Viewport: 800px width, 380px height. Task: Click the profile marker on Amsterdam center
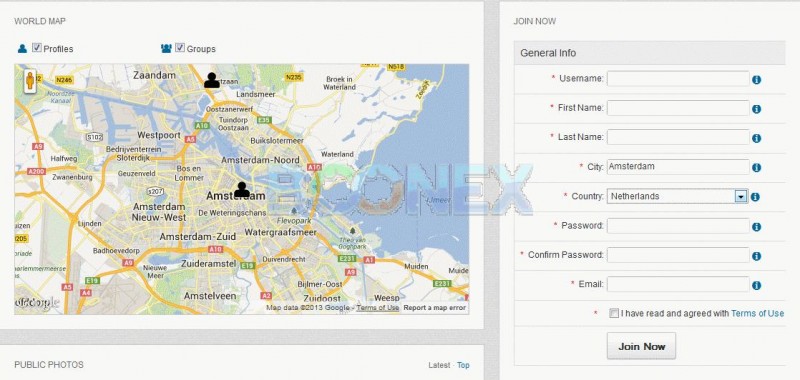(242, 190)
